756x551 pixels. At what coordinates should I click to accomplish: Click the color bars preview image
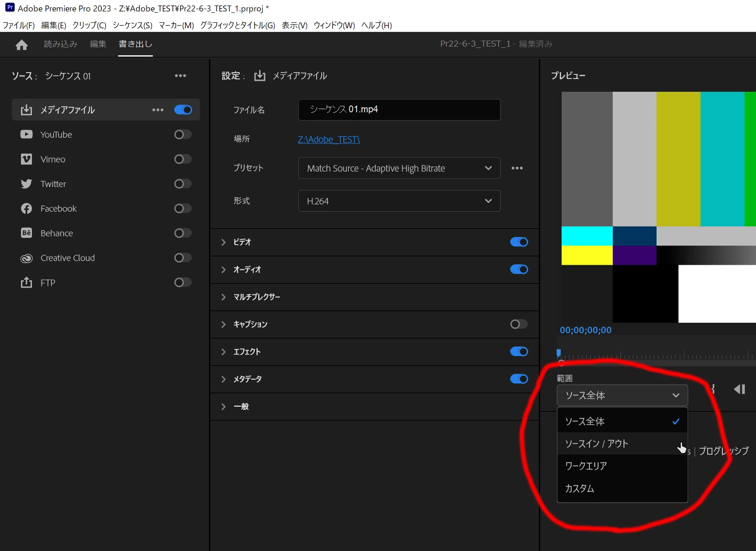[658, 207]
